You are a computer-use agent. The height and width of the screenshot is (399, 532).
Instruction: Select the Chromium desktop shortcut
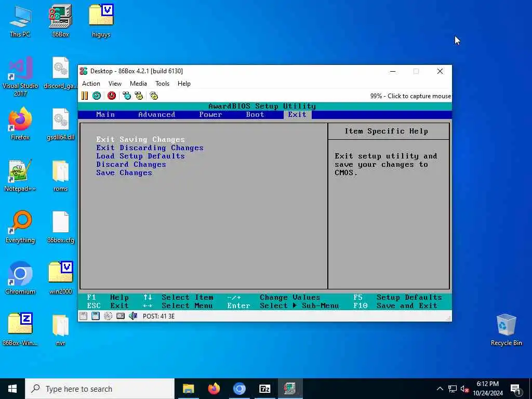tap(20, 278)
